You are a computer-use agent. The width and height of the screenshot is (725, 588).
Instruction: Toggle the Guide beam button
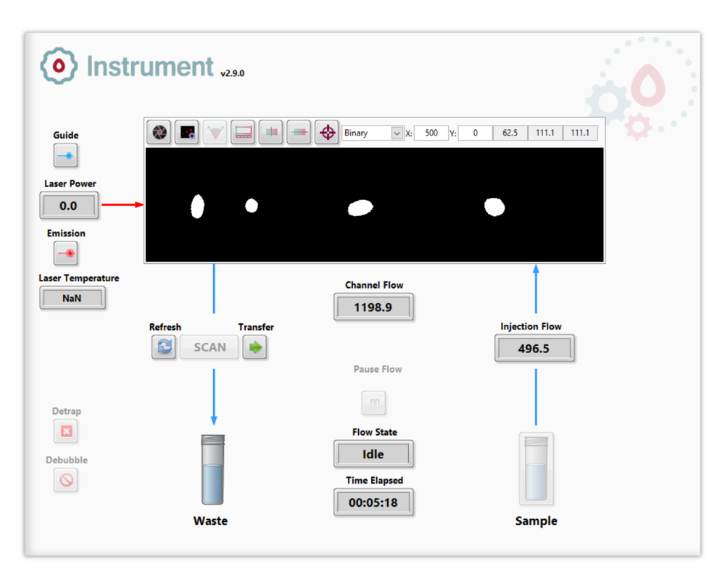66,155
